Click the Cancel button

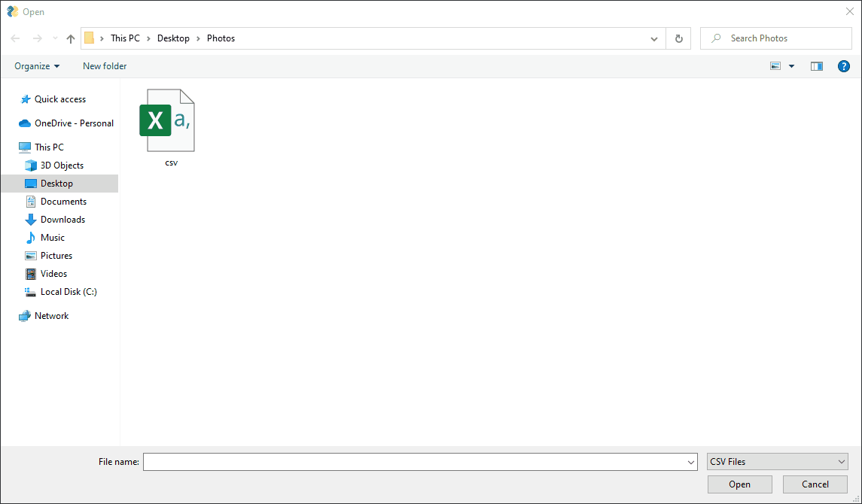click(815, 484)
